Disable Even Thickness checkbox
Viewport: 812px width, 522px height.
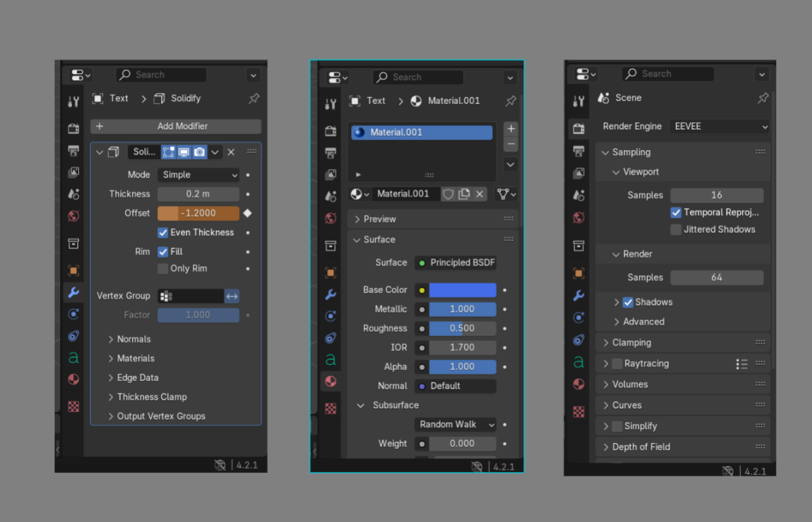162,232
